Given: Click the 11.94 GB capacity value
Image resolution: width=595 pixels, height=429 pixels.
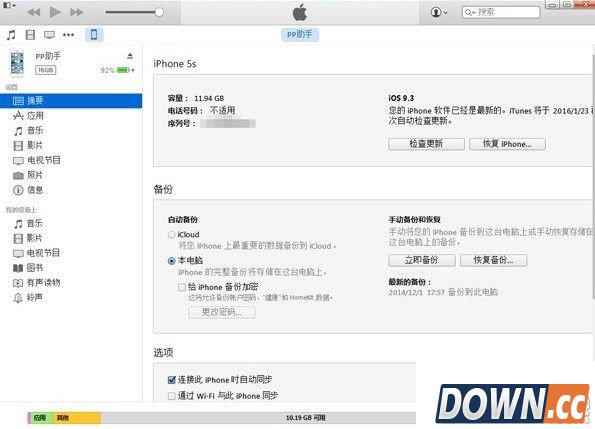Looking at the screenshot, I should (209, 98).
